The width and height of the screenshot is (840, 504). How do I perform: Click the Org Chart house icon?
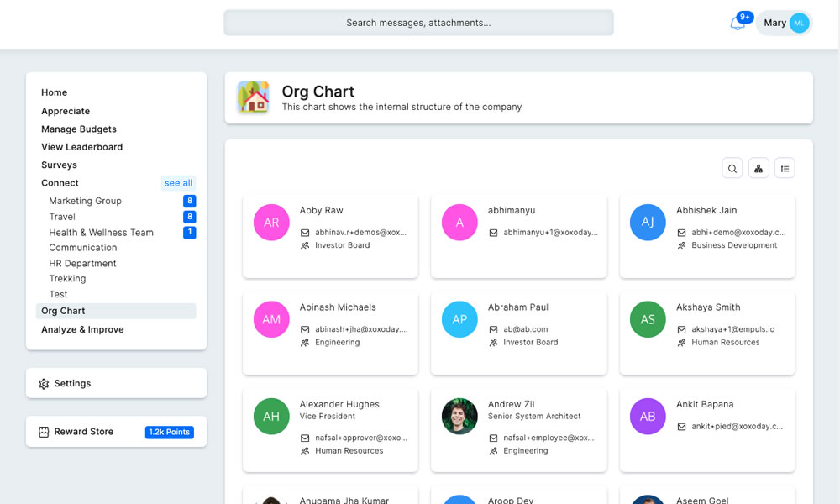(x=253, y=97)
